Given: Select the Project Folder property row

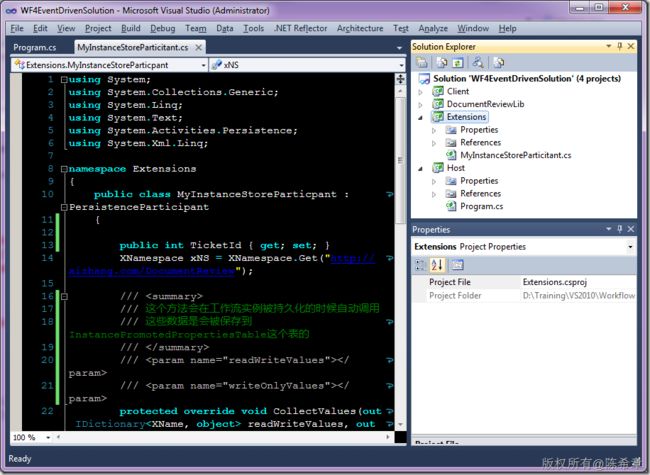Looking at the screenshot, I should point(524,296).
